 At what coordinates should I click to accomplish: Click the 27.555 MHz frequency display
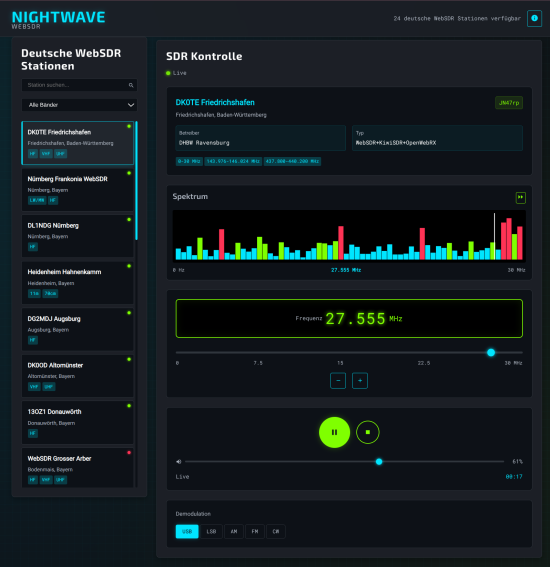(x=349, y=319)
